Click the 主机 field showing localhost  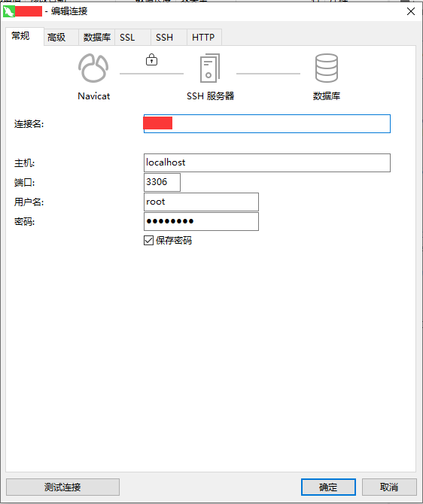pos(267,162)
